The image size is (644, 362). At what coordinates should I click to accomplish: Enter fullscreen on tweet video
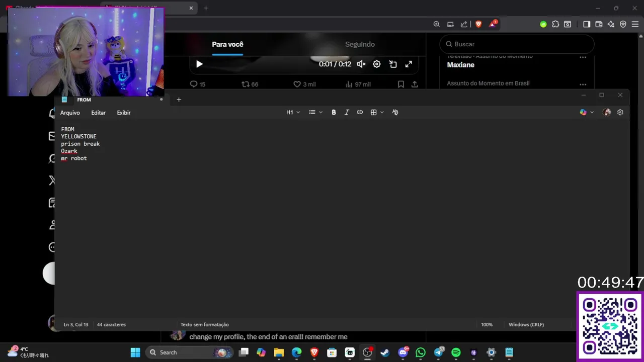tap(409, 64)
